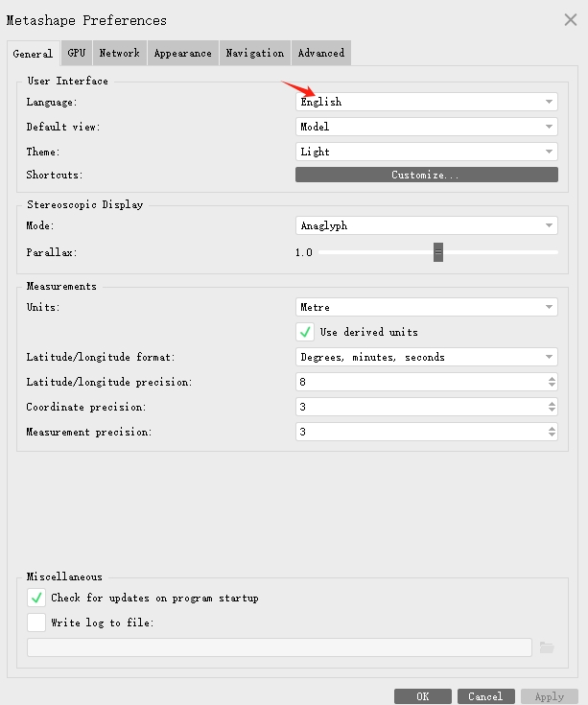Click the Customize... shortcuts button

click(426, 176)
